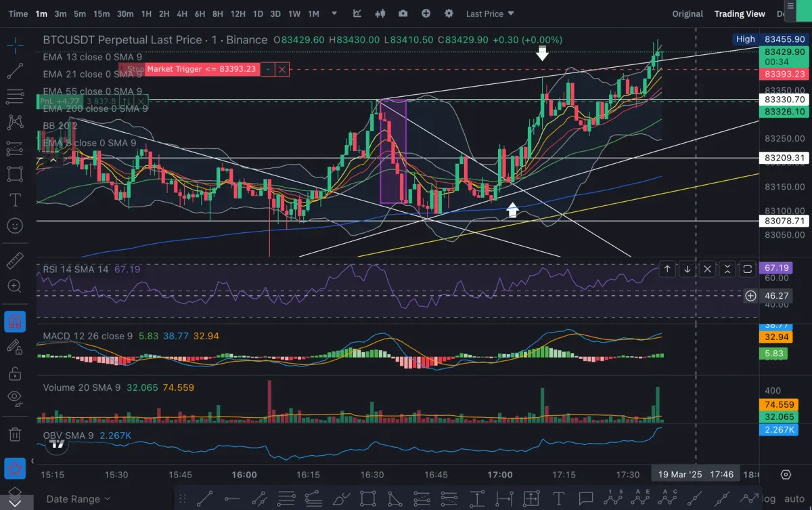Select the 15m timeframe
This screenshot has width=812, height=510.
point(101,14)
